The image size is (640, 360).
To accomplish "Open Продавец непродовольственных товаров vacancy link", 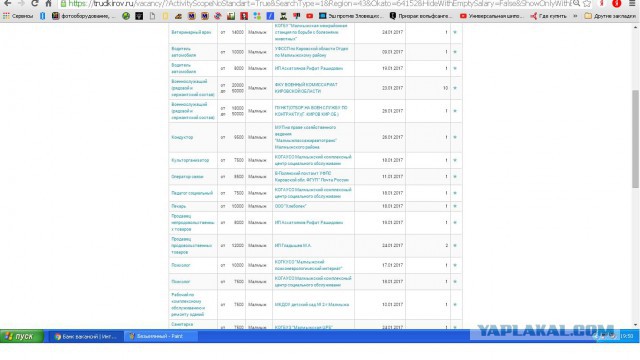I will [x=193, y=222].
